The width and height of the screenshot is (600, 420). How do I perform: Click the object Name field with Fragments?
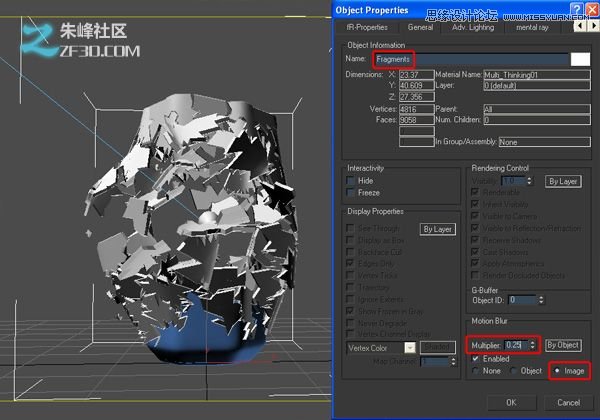coord(473,59)
